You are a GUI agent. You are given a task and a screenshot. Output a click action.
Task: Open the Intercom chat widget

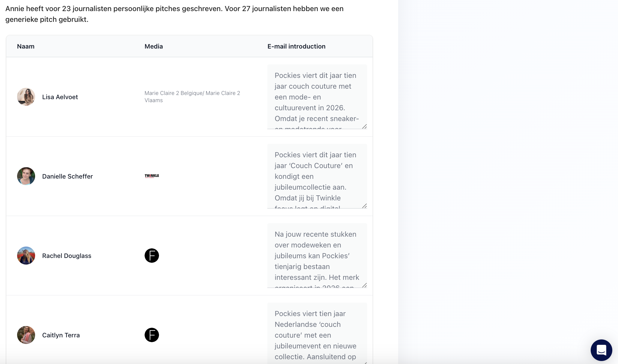[x=601, y=350]
